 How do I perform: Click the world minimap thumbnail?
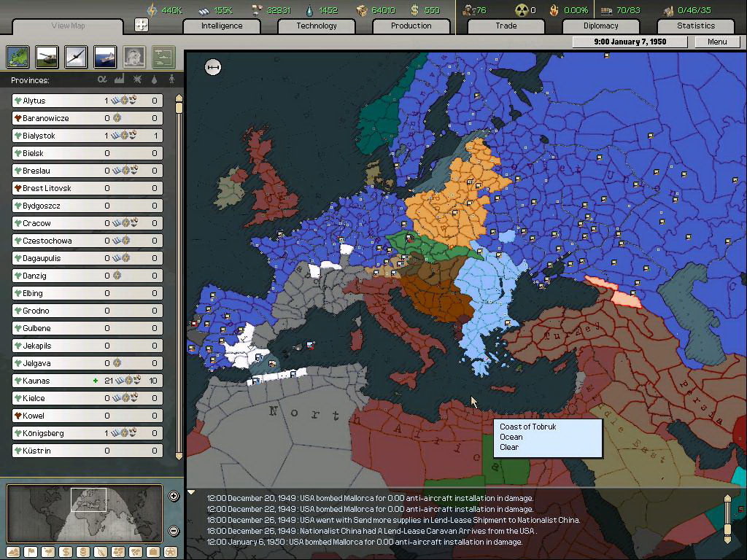pyautogui.click(x=85, y=513)
